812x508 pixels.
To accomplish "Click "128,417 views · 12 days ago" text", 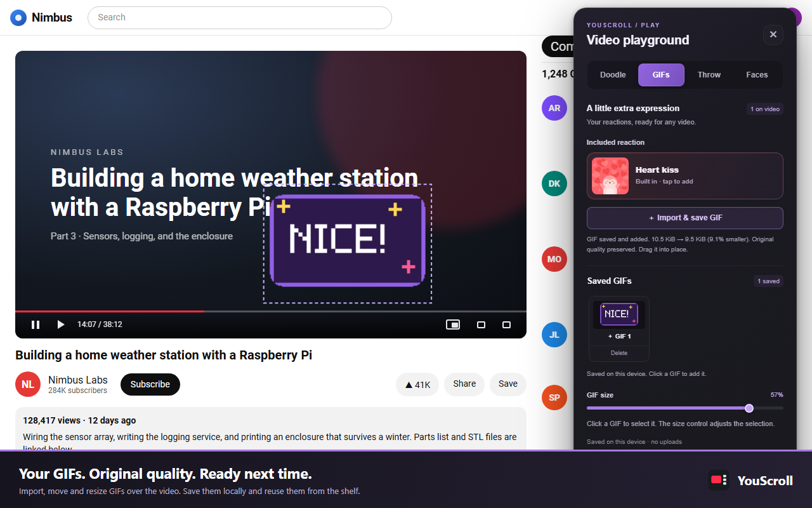I will [79, 420].
